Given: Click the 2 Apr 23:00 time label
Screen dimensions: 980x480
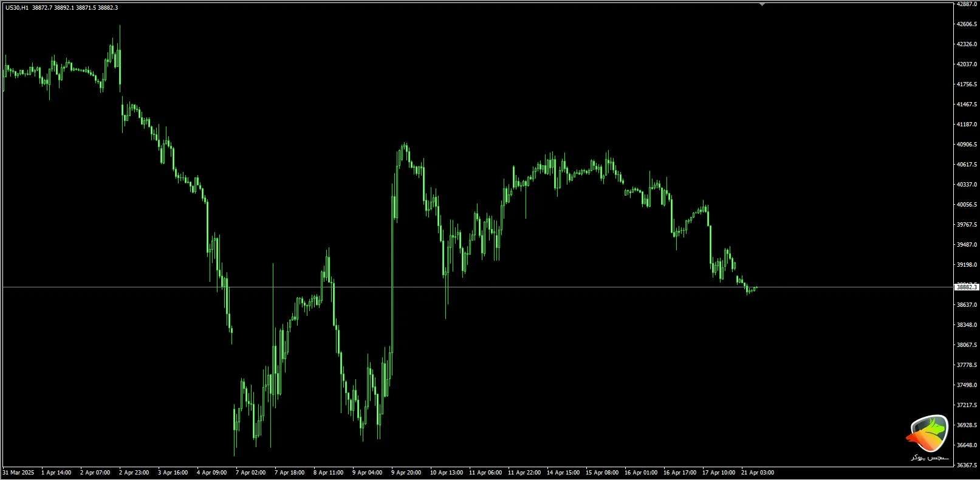Looking at the screenshot, I should click(134, 473).
